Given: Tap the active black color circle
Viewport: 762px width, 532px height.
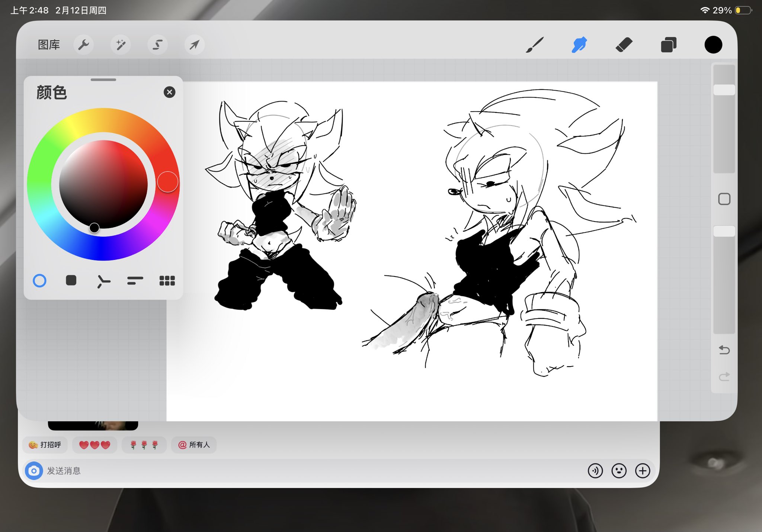Looking at the screenshot, I should [713, 45].
